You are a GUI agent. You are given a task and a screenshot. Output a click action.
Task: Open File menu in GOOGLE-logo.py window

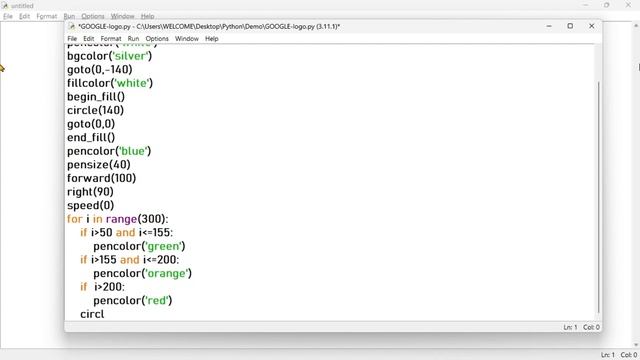72,39
